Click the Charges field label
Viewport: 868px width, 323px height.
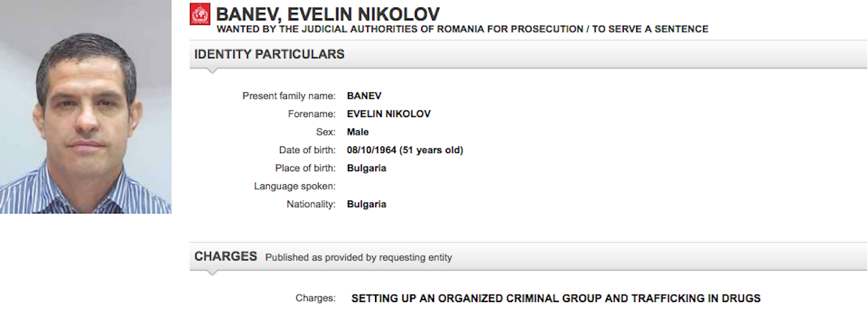click(x=315, y=298)
